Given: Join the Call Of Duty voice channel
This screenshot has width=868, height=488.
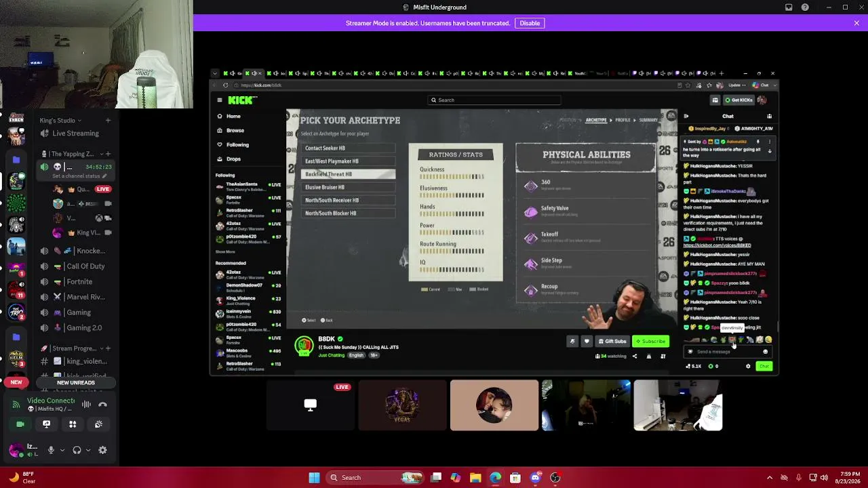Looking at the screenshot, I should pyautogui.click(x=76, y=266).
